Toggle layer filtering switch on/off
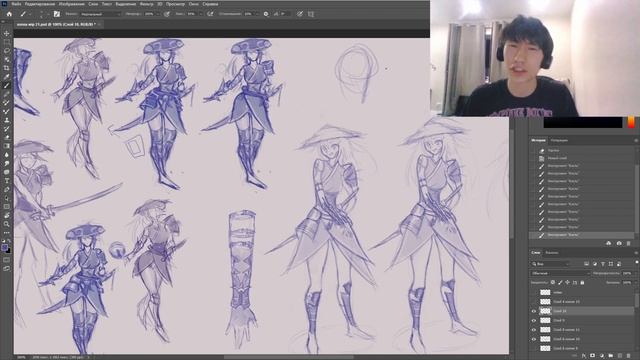Viewport: 640px width, 360px height. (637, 262)
